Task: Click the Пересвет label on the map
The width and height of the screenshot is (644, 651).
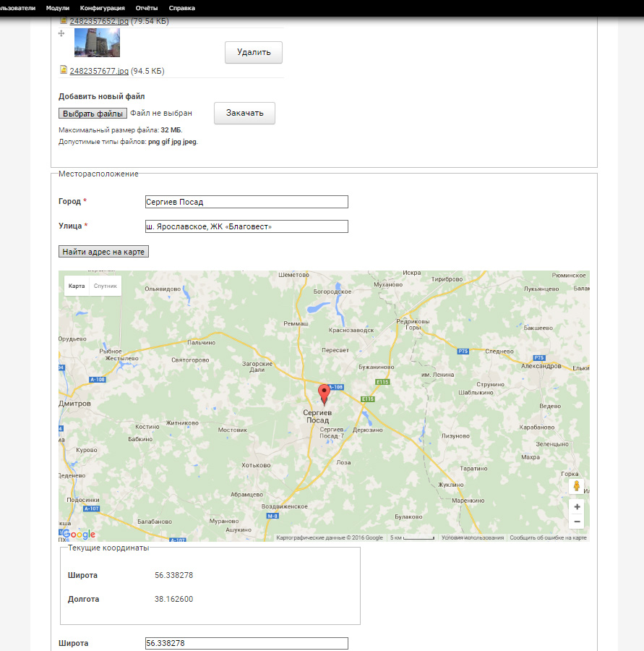Action: [335, 350]
